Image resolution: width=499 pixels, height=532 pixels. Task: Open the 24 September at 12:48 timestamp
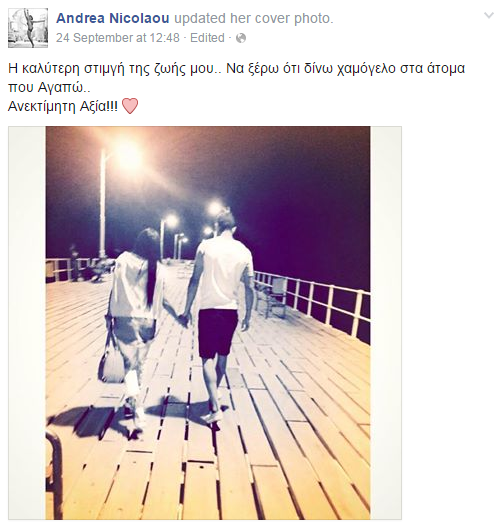pyautogui.click(x=118, y=38)
